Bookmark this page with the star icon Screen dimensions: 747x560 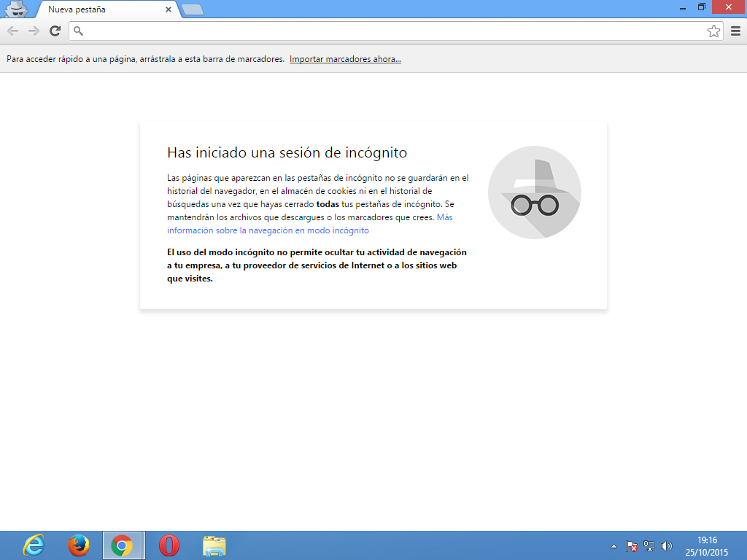point(713,31)
